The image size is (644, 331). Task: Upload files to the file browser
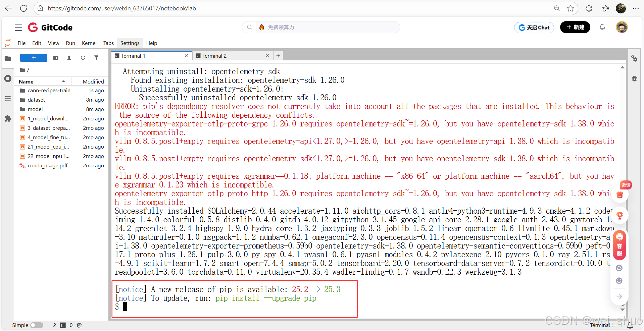69,58
